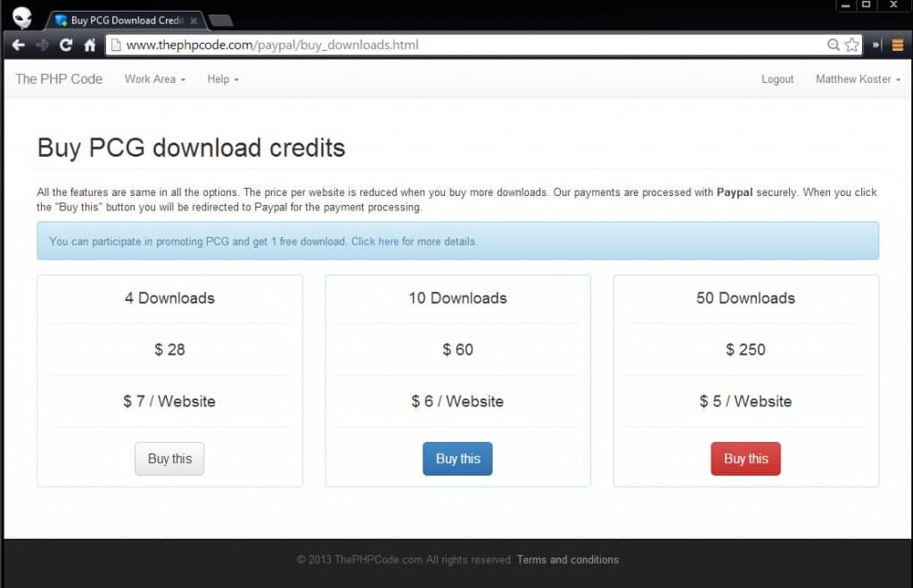Viewport: 913px width, 588px height.
Task: Click the search magnifier in the address bar
Action: [x=834, y=44]
